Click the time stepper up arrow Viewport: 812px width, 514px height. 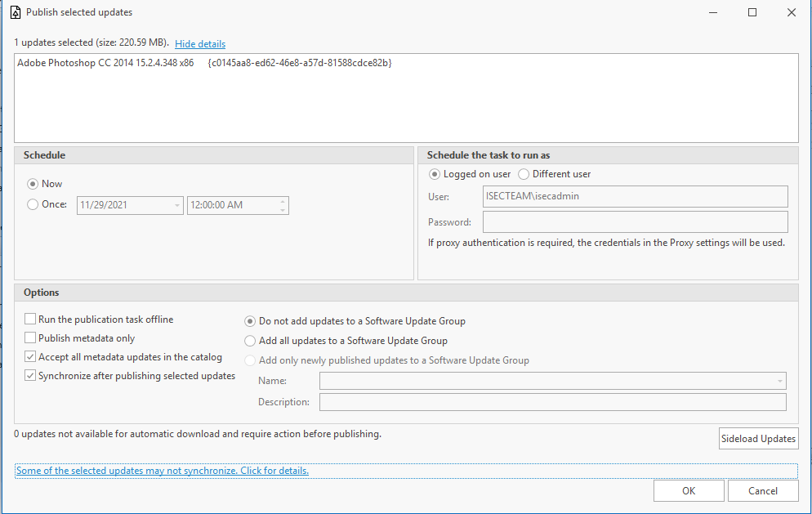click(x=282, y=201)
